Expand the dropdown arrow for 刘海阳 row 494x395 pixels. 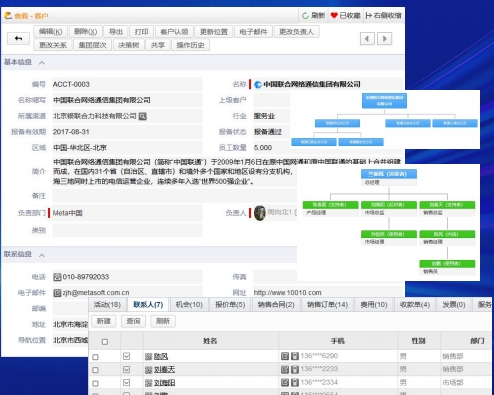click(x=126, y=382)
